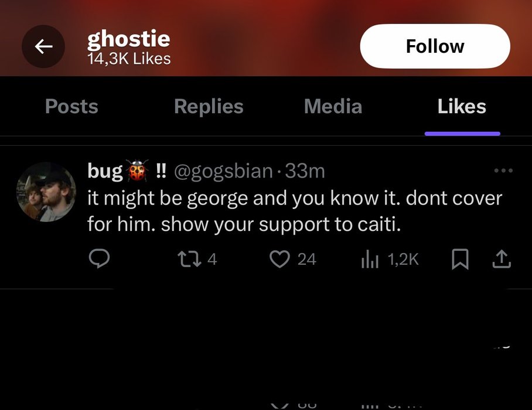Click the 33m timestamp on tweet

(305, 171)
